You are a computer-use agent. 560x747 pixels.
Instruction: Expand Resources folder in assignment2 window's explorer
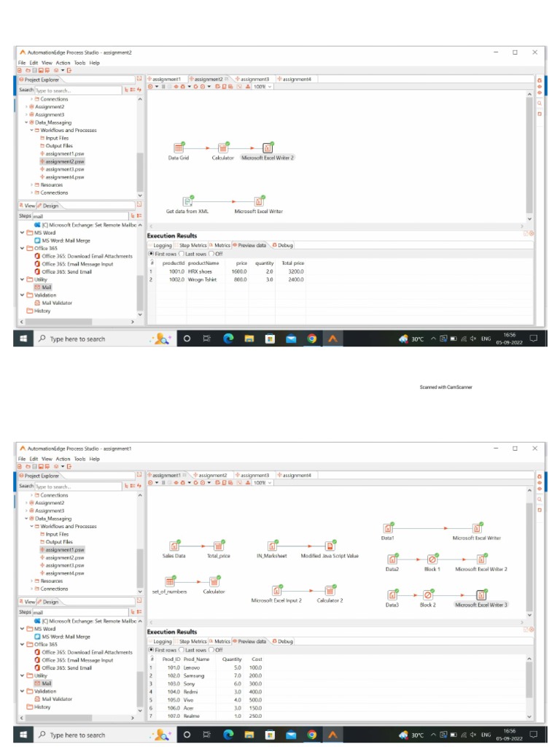[32, 185]
